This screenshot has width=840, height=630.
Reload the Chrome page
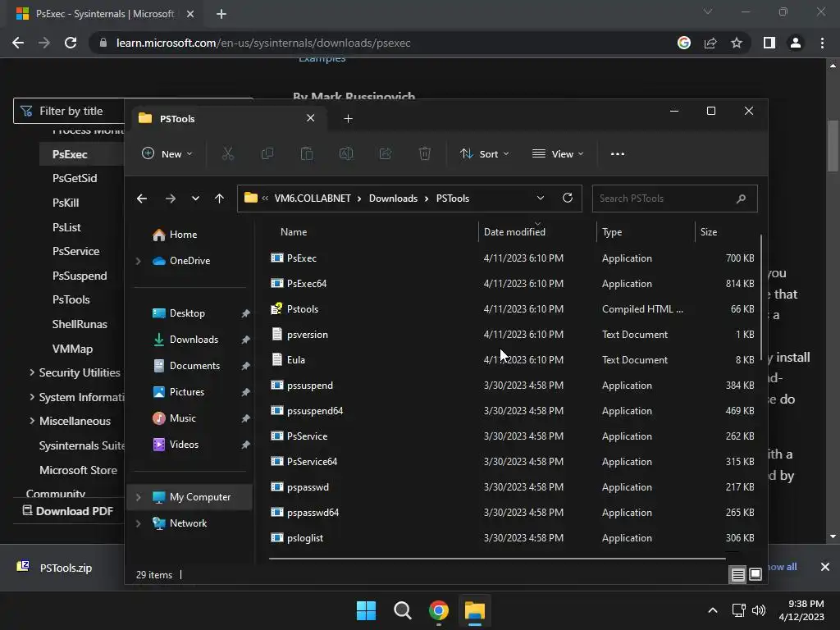pyautogui.click(x=71, y=43)
